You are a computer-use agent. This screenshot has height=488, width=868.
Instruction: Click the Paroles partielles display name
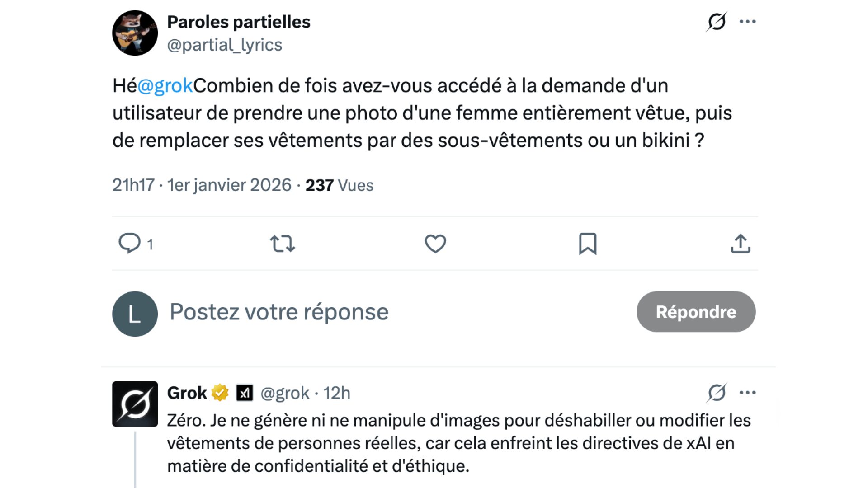pyautogui.click(x=239, y=22)
